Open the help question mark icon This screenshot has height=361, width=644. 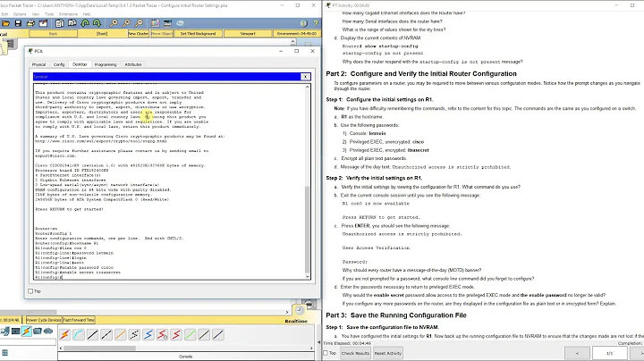point(316,23)
